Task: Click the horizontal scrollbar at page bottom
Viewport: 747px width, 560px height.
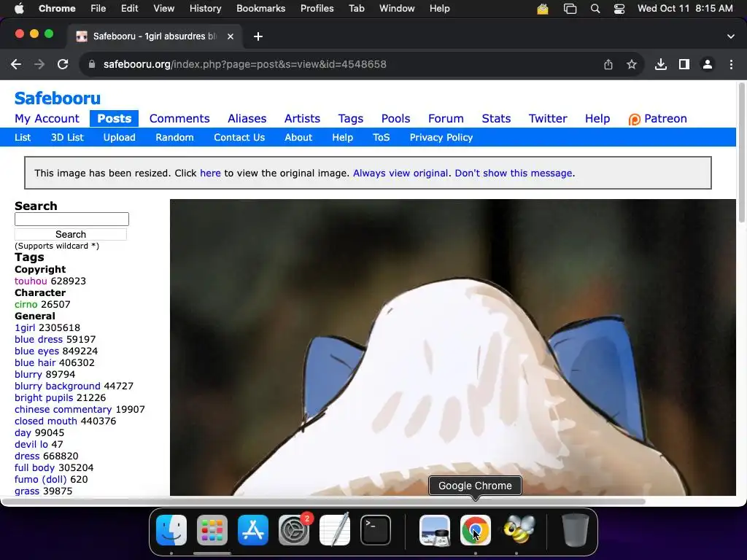Action: tap(323, 502)
